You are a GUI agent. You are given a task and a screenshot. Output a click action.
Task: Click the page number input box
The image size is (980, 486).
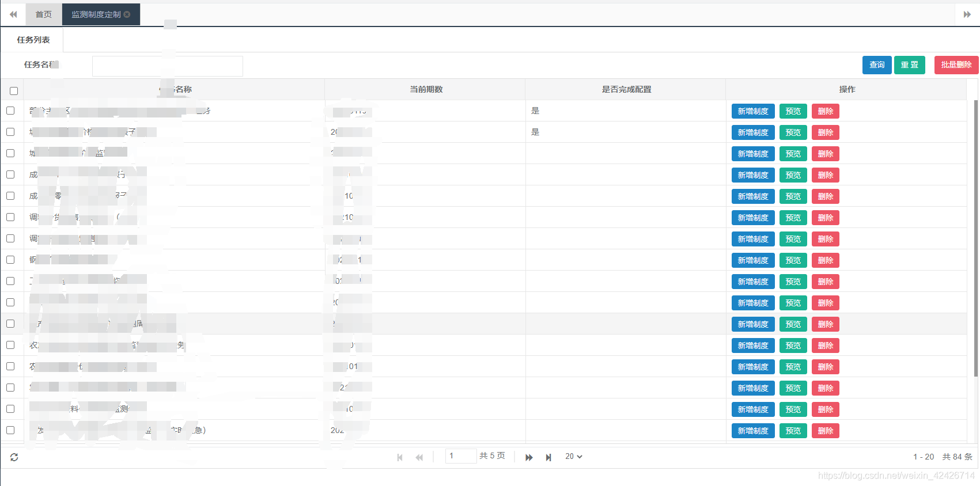point(461,456)
